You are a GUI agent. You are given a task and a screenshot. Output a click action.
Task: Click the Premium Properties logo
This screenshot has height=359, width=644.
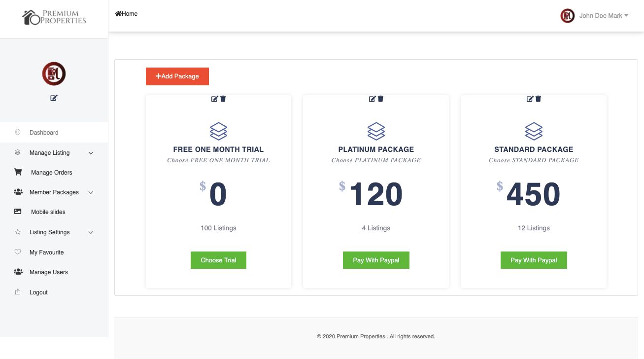[x=54, y=17]
